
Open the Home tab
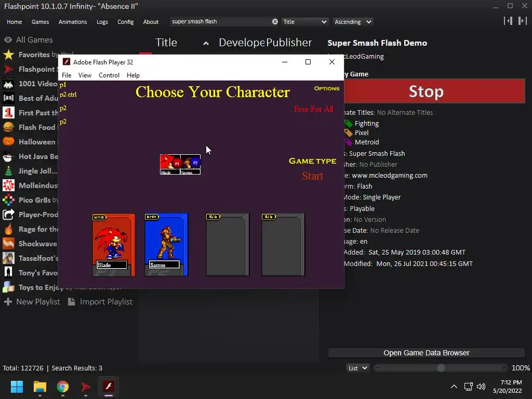[x=14, y=22]
